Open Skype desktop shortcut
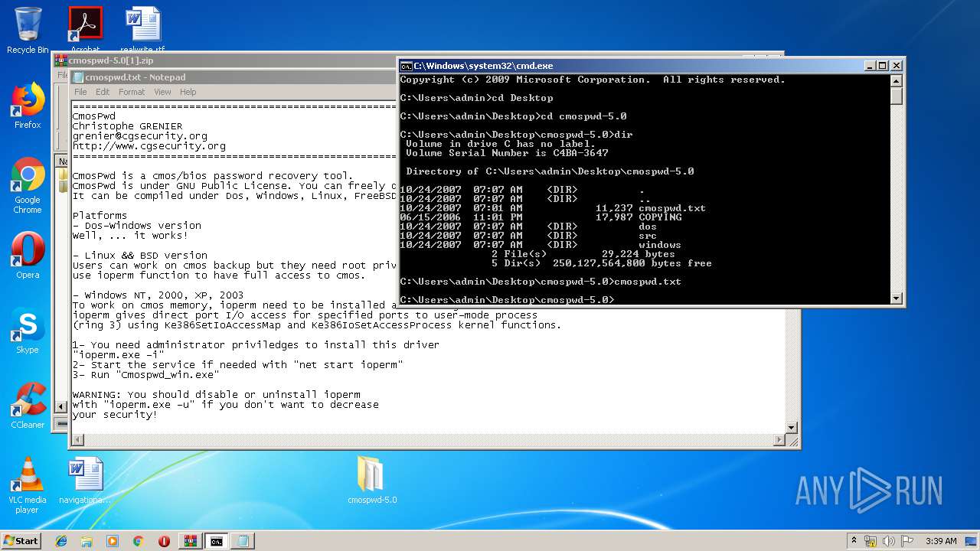Screen dimensions: 980x551 tap(28, 331)
